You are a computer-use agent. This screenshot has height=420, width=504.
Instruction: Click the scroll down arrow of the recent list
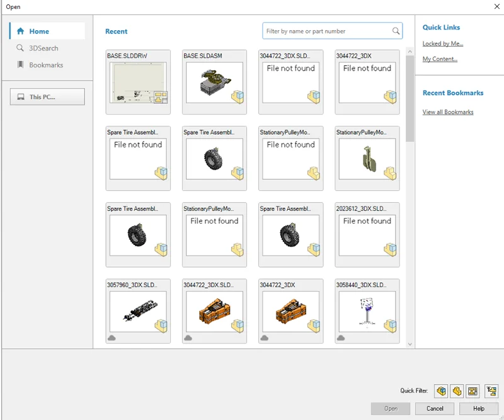tap(410, 344)
